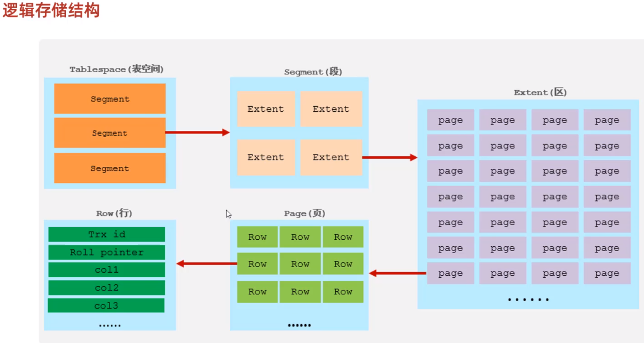Screen dimensions: 644x343
Task: Click the top-right page cell in Extent grid
Action: [607, 120]
